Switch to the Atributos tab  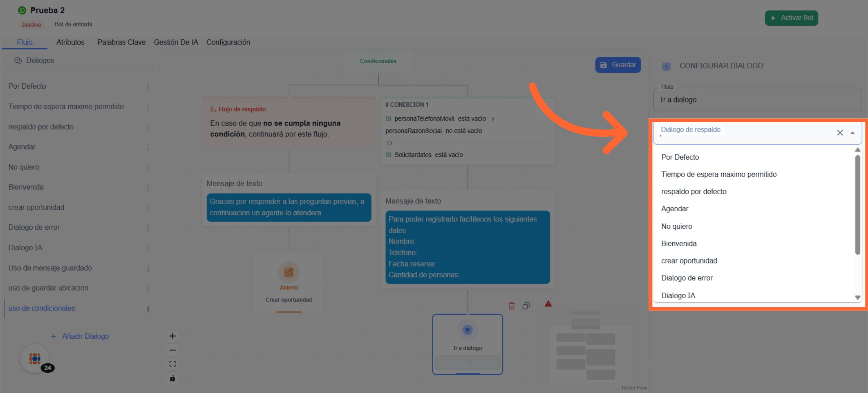(70, 42)
